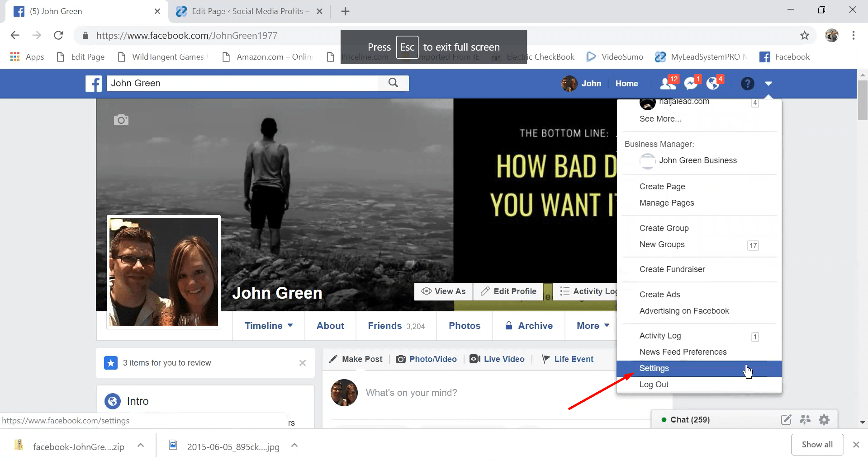The width and height of the screenshot is (868, 460).
Task: Reload the page with refresh icon
Action: pos(58,35)
